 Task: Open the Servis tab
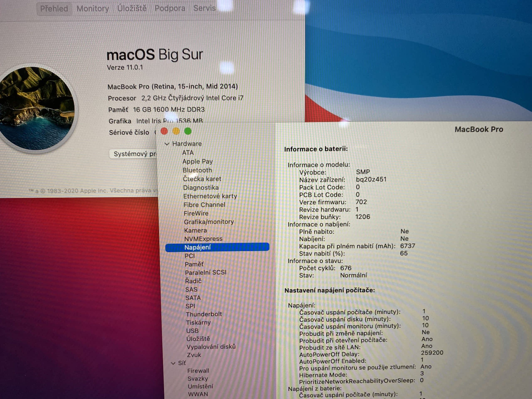tap(204, 8)
